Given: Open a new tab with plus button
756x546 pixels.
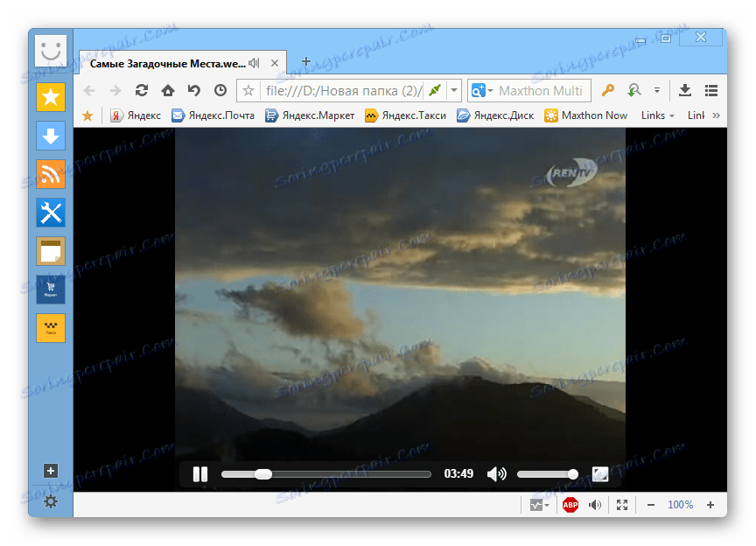Looking at the screenshot, I should [305, 61].
